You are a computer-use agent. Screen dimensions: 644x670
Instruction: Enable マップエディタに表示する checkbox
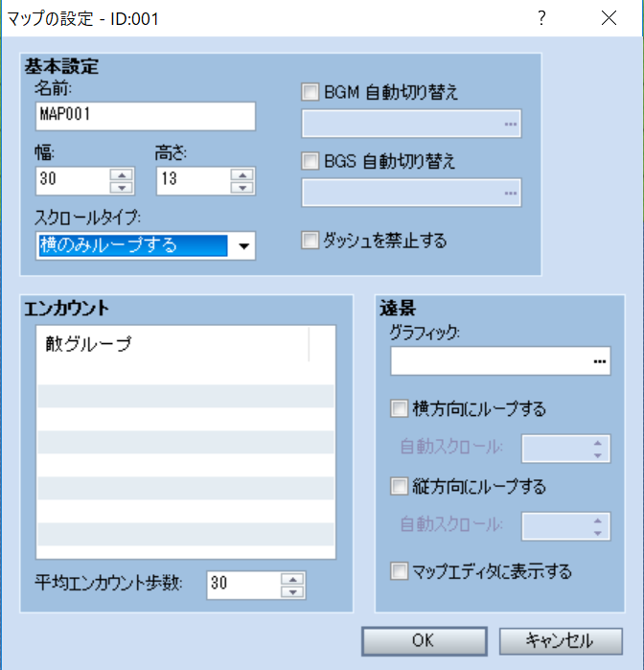(399, 571)
